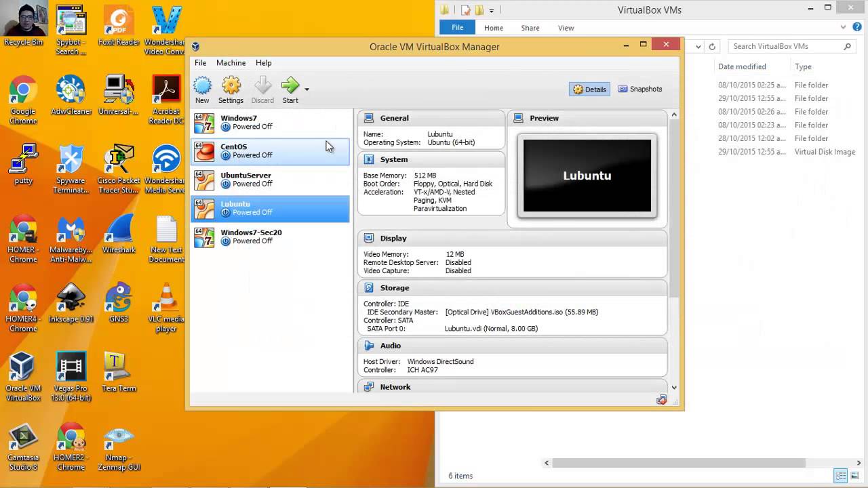Open Share tab in Explorer window

tap(530, 28)
